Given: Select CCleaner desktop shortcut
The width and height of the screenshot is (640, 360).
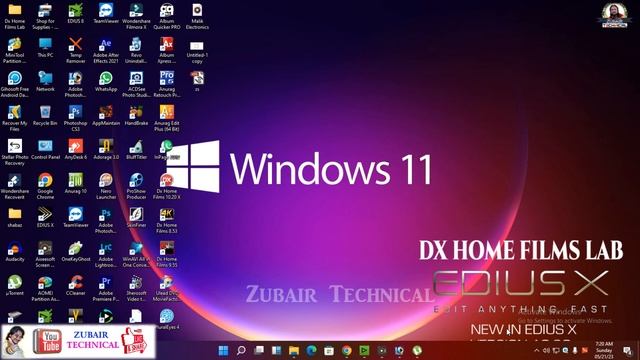Looking at the screenshot, I should [x=76, y=285].
